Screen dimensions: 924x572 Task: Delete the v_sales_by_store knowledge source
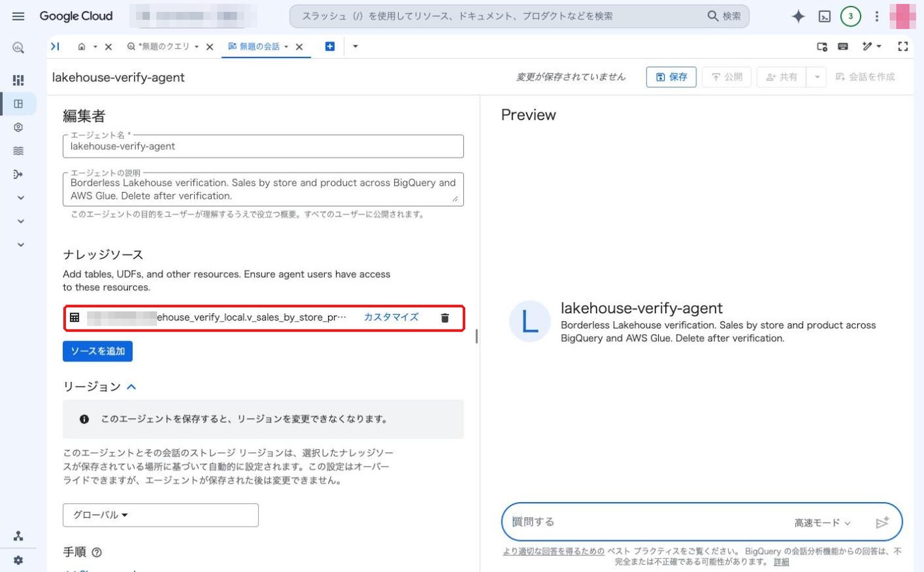(x=445, y=318)
